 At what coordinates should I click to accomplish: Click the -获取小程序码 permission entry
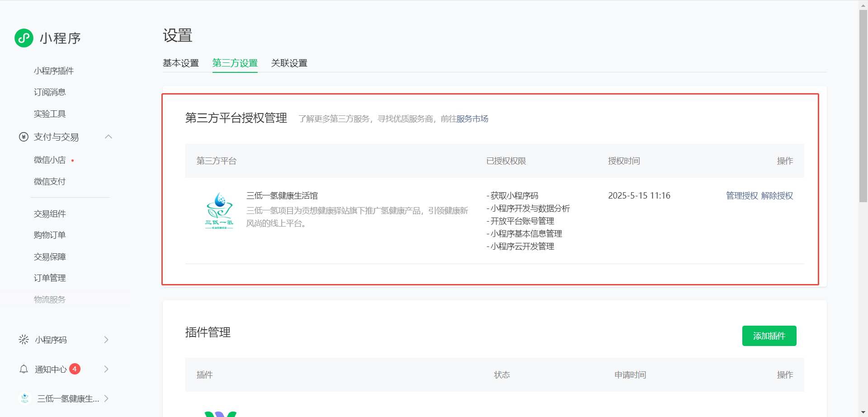[x=513, y=195]
